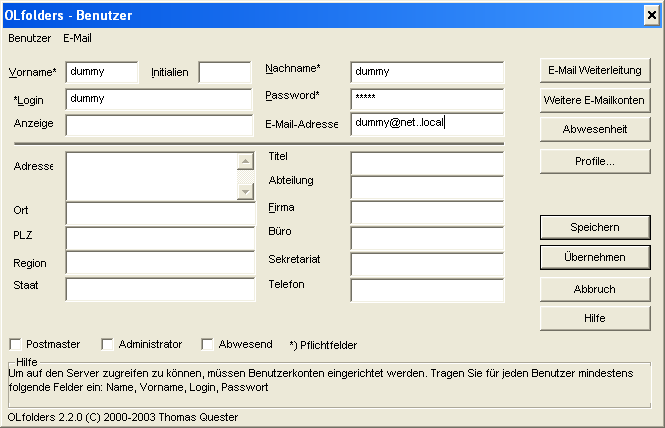Viewport: 665px width, 428px height.
Task: Apply changes with Übernehmen
Action: 595,257
